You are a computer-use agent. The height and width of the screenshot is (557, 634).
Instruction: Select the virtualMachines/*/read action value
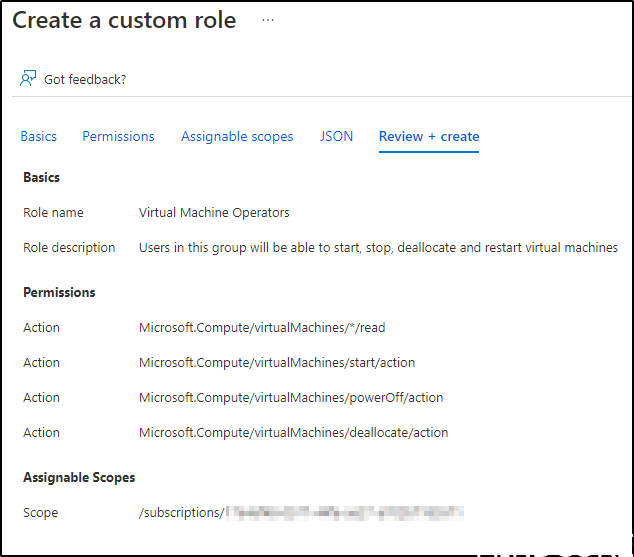coord(262,327)
